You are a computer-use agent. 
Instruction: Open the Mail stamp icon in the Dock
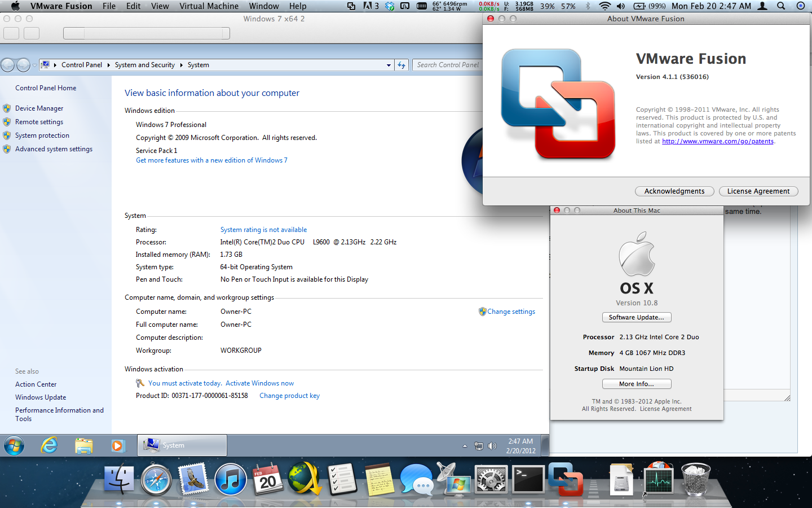(x=193, y=479)
